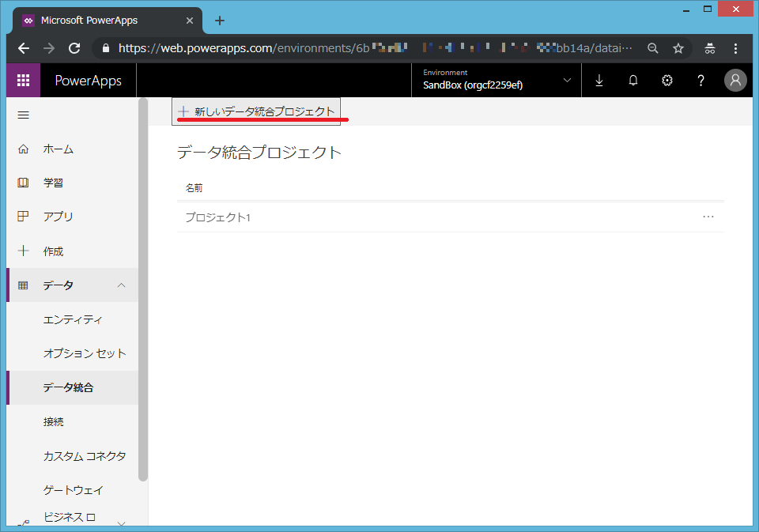759x532 pixels.
Task: Open the help question mark icon
Action: point(700,81)
